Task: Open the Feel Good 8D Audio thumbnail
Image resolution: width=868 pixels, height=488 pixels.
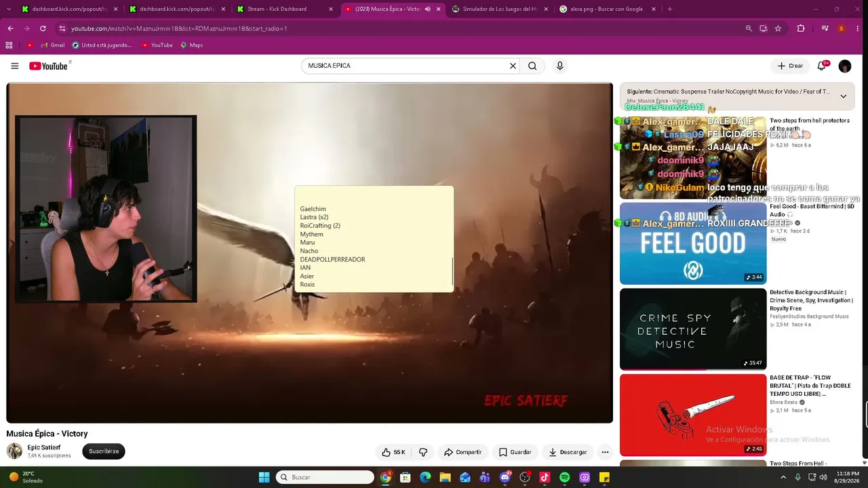Action: (x=693, y=243)
